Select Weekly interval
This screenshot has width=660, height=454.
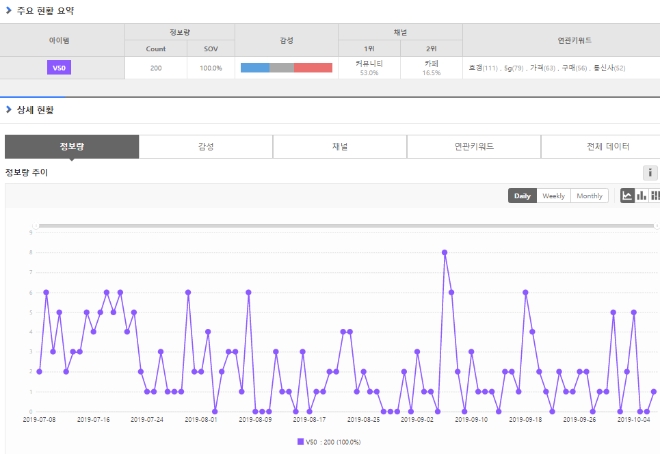(x=554, y=196)
